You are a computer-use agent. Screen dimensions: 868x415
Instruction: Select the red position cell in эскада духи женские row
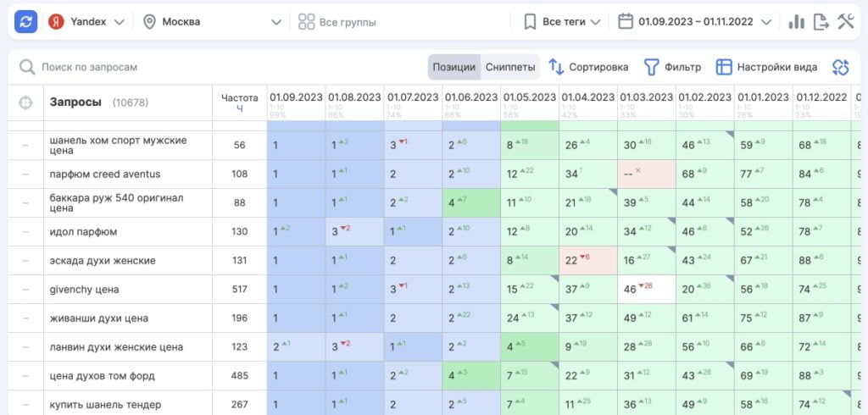(x=587, y=261)
